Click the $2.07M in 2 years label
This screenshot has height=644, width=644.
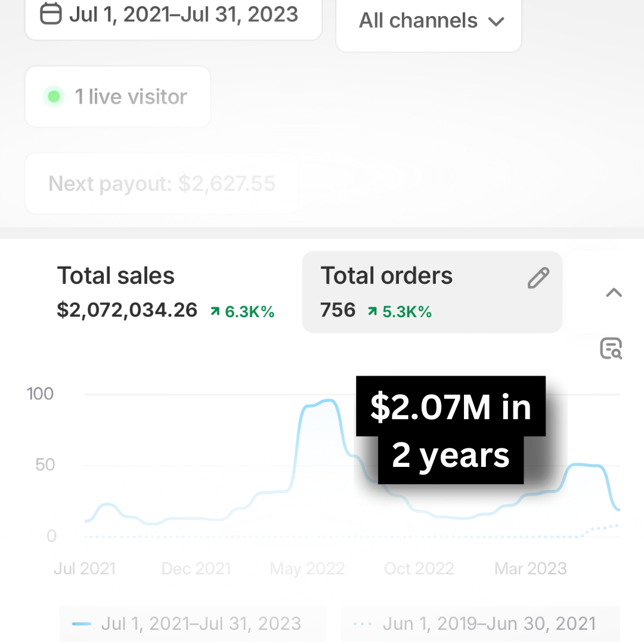pyautogui.click(x=450, y=431)
